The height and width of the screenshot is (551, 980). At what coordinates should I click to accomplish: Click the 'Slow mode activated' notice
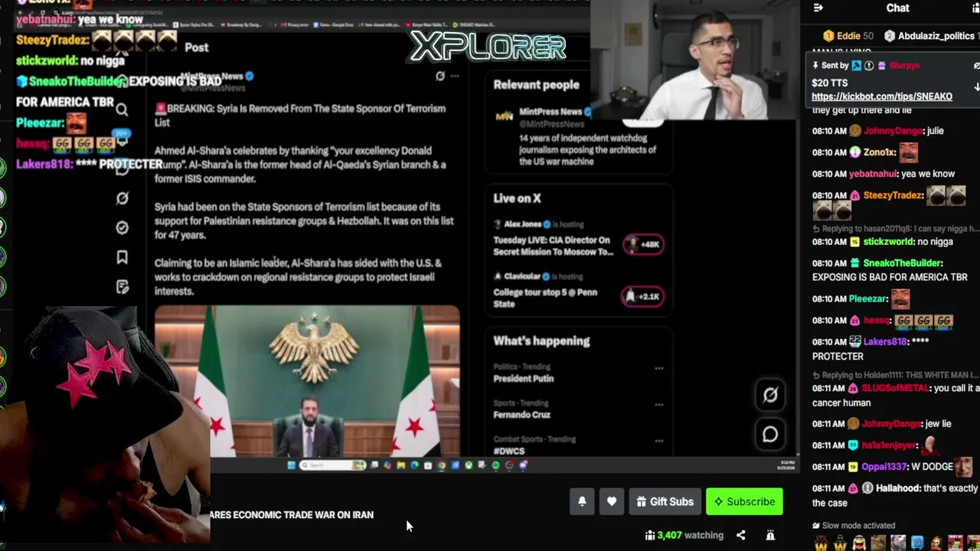click(x=853, y=526)
